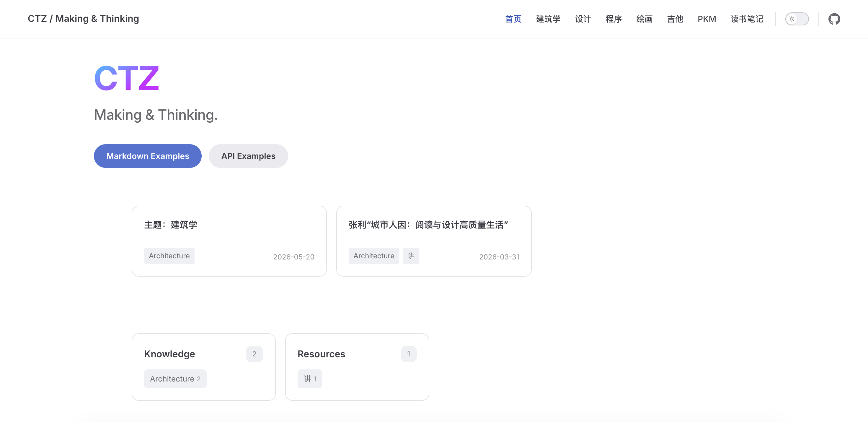Open the 读书笔记 nav item
Viewport: 868px width, 422px height.
click(x=747, y=19)
